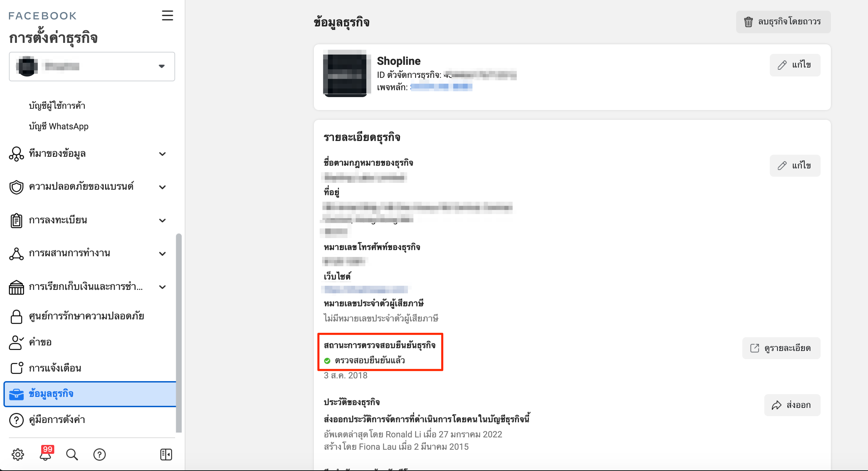Open the คู่มือการตั้งค่า setup guide
Screen dimensions: 868x471
click(57, 420)
